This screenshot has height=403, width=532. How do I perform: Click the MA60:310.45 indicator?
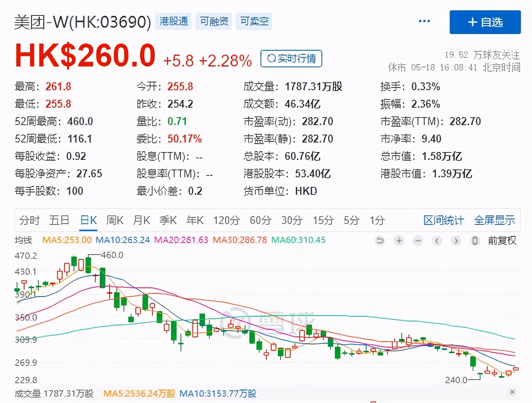[298, 240]
